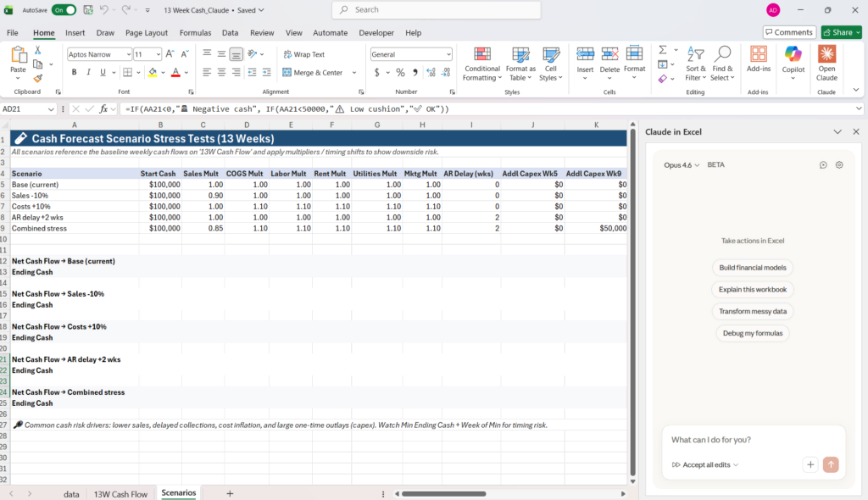Image resolution: width=868 pixels, height=500 pixels.
Task: Click the Borders icon
Action: tap(127, 73)
